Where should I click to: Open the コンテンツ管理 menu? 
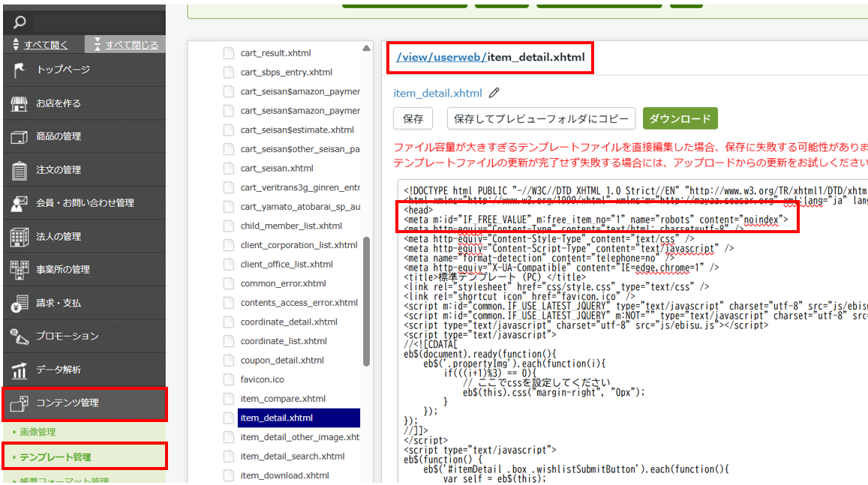pos(84,403)
